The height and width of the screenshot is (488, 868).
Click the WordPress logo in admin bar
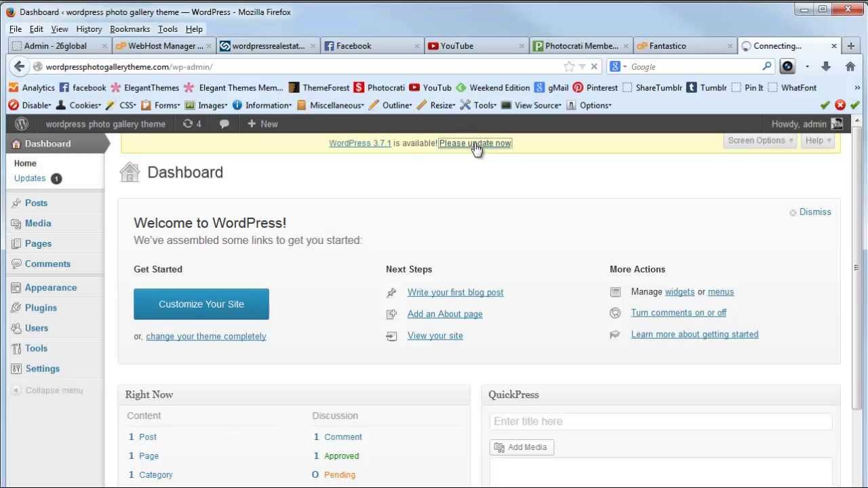(22, 124)
